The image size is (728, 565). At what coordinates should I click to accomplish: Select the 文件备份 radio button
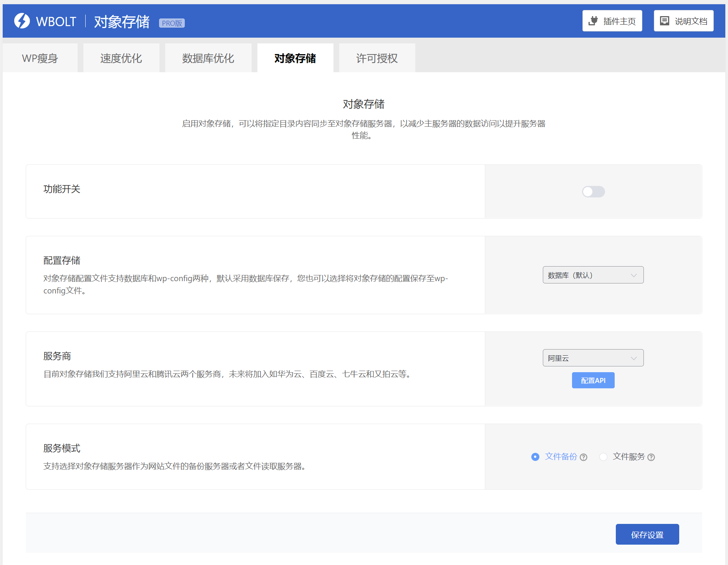[535, 457]
